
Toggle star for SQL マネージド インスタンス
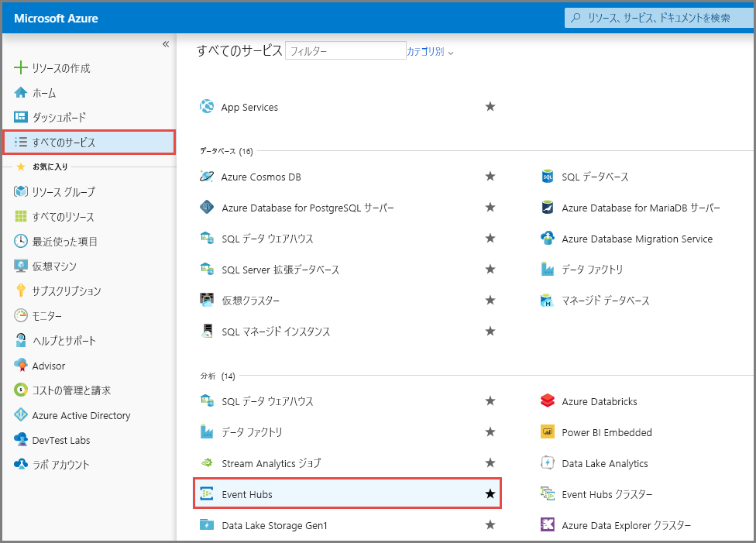[x=490, y=331]
